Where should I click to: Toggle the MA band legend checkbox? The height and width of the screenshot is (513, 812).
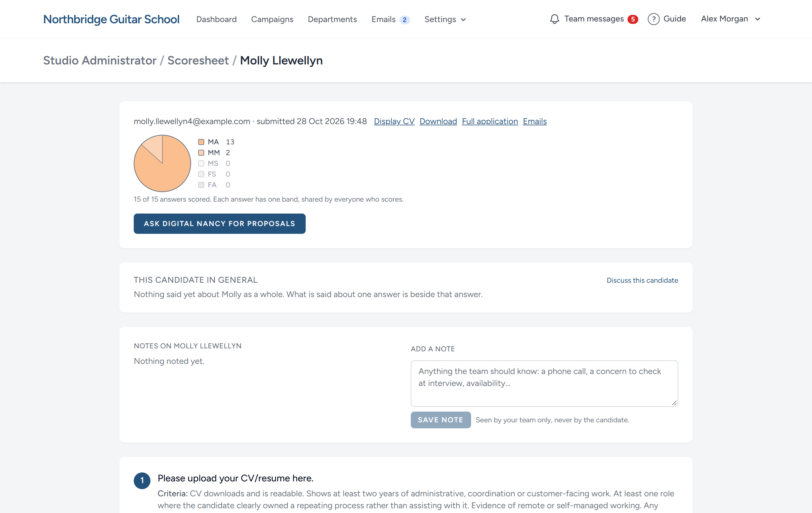coord(201,142)
